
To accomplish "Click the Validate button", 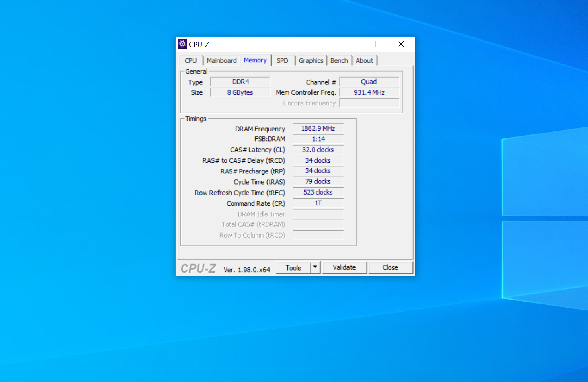I will tap(344, 267).
